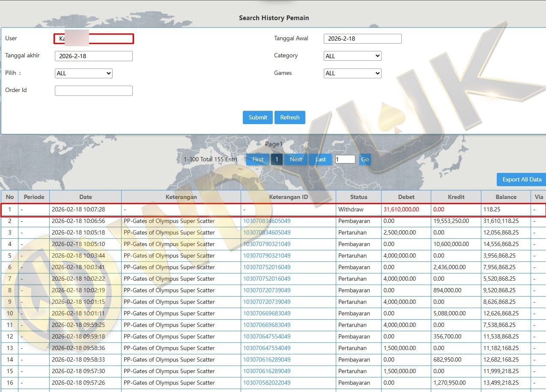
Task: Click Export All Data button
Action: pyautogui.click(x=522, y=179)
